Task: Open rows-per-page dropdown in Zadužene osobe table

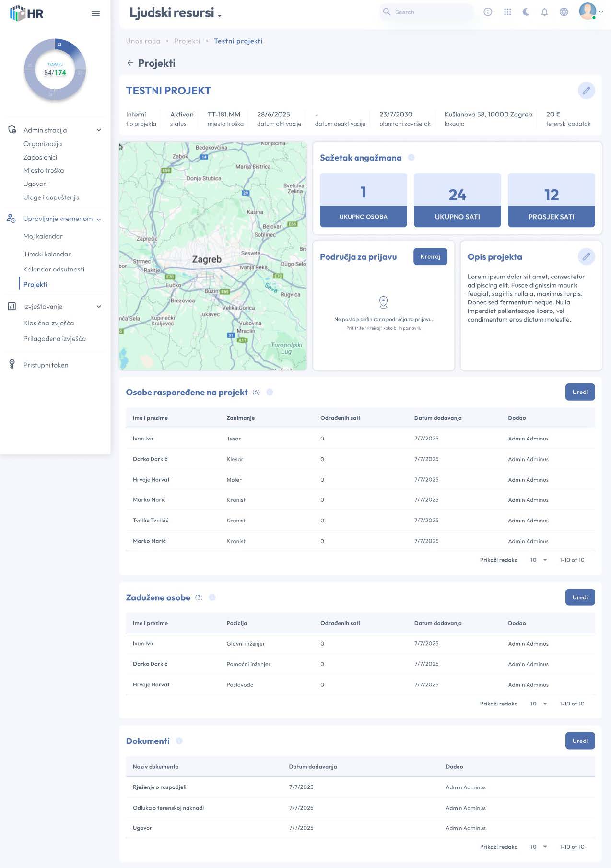Action: tap(539, 703)
